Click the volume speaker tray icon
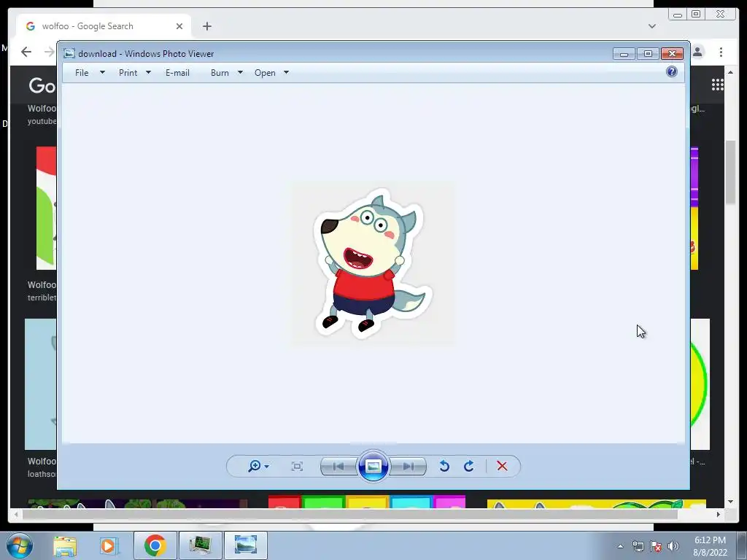This screenshot has height=560, width=747. coord(673,546)
